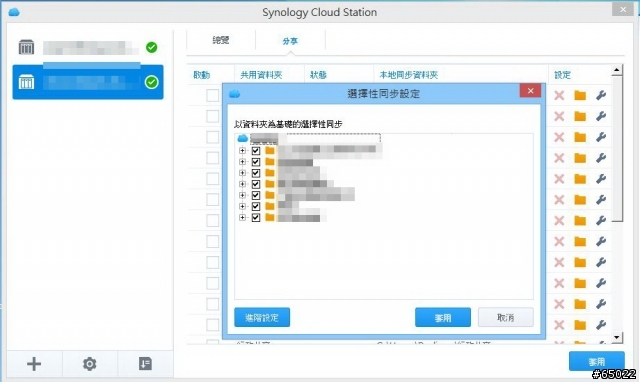Viewport: 640px width, 382px height.
Task: Click the green check status of first server
Action: [151, 47]
